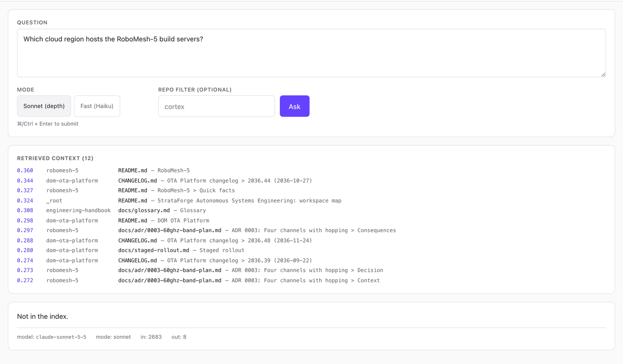Click CHANGELOG.md 2036.44 entry
The height and width of the screenshot is (364, 623).
215,181
